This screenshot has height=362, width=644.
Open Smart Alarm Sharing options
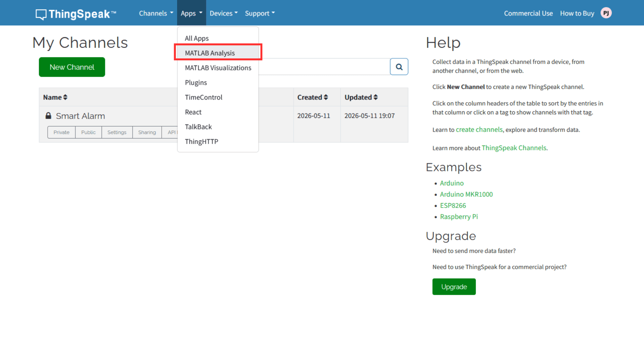pos(147,132)
